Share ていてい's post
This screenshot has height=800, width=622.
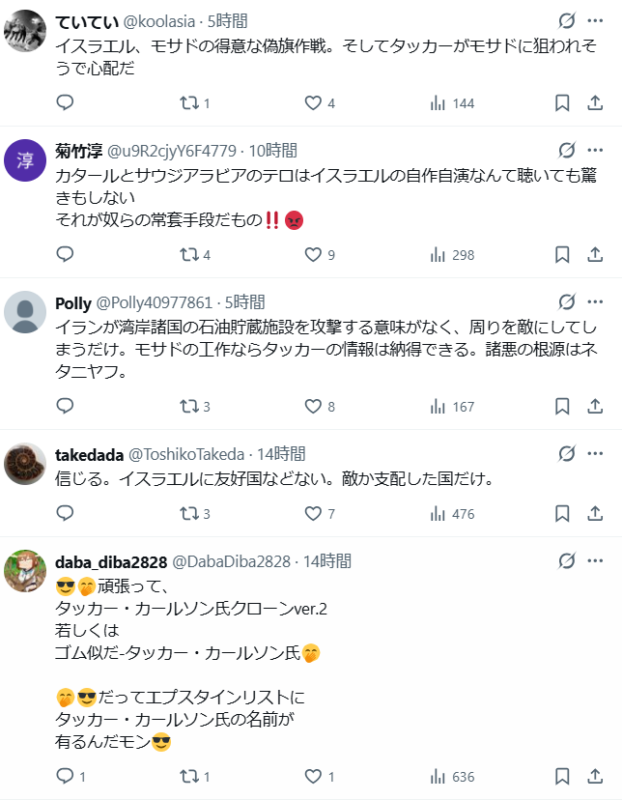click(x=595, y=103)
